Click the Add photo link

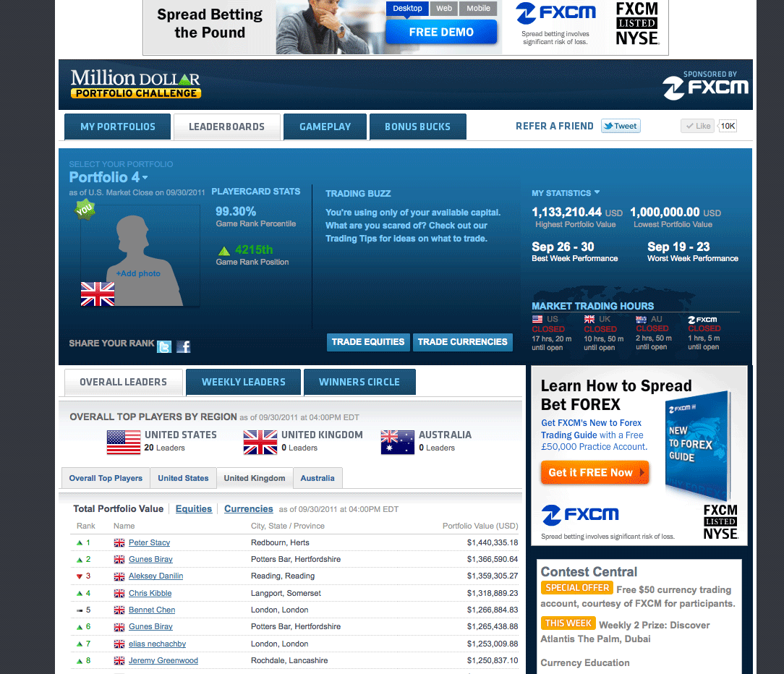(x=138, y=273)
